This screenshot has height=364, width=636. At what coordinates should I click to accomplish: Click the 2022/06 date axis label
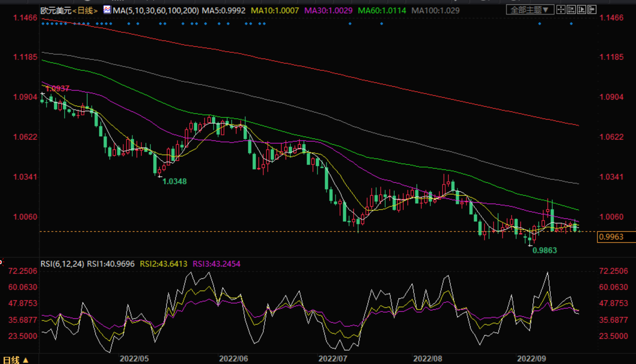(x=234, y=358)
